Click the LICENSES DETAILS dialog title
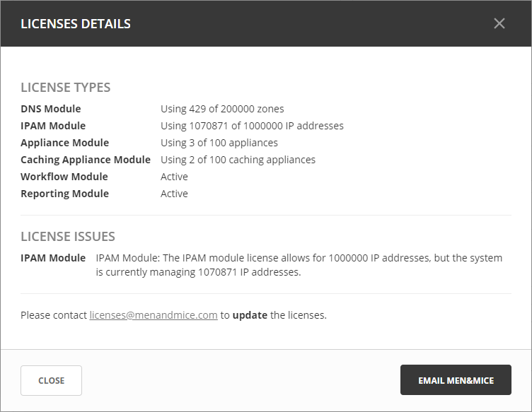The width and height of the screenshot is (532, 412). coord(75,23)
